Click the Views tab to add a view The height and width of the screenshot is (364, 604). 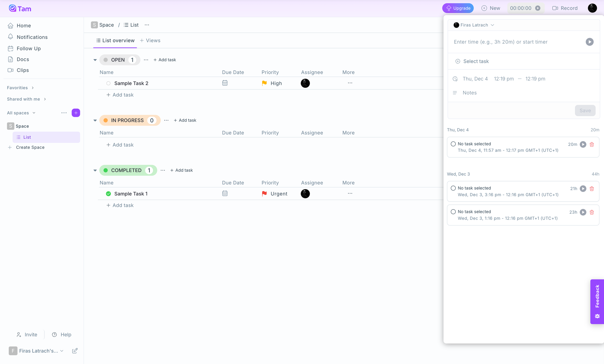point(150,40)
